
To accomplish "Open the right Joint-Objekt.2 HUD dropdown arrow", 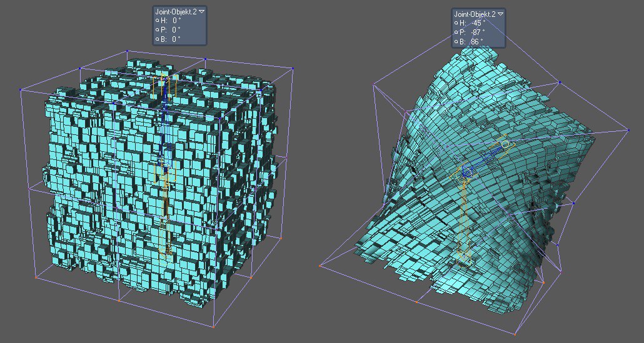I will [500, 13].
